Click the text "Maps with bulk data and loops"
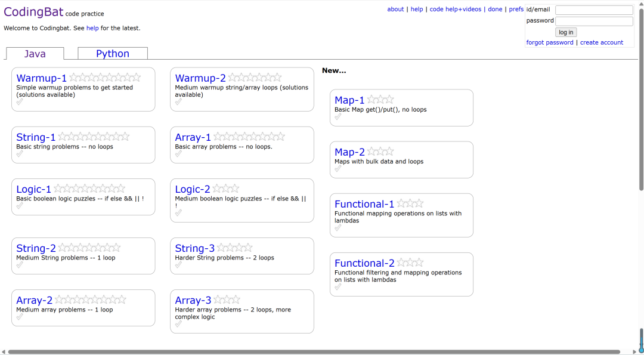 coord(379,162)
